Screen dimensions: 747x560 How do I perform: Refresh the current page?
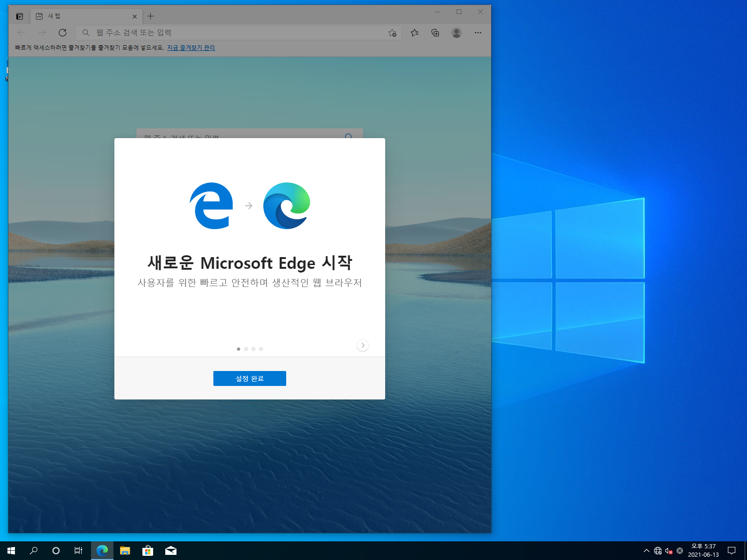(63, 33)
